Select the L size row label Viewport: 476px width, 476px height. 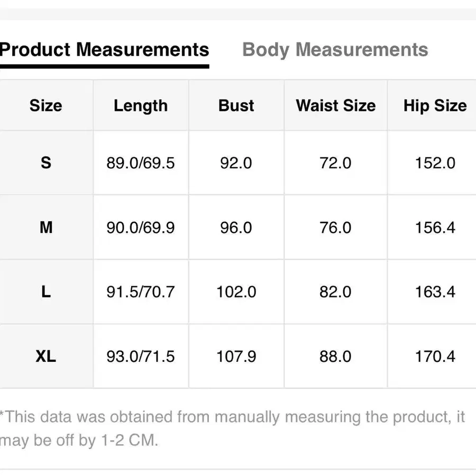click(46, 292)
